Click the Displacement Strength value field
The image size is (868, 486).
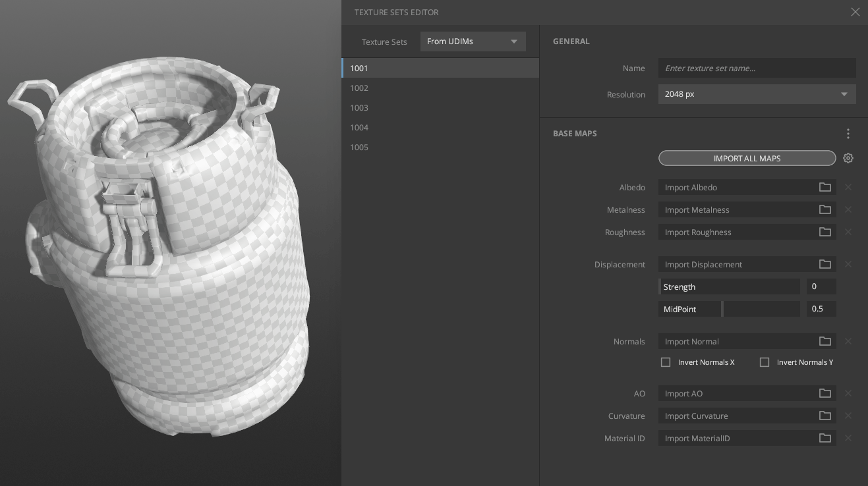pyautogui.click(x=821, y=286)
